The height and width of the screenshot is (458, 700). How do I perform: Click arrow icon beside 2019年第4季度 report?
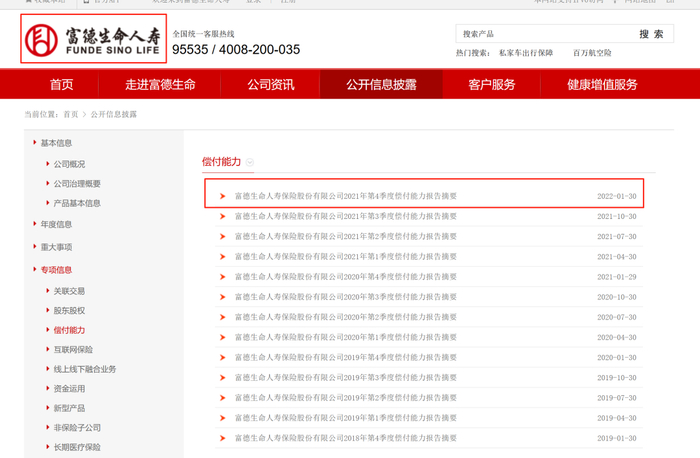(222, 357)
